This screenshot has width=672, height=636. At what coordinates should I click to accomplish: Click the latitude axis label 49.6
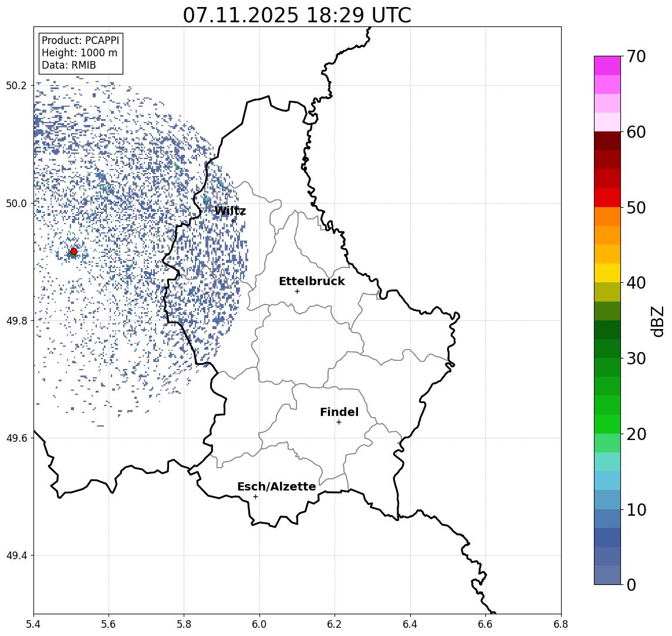pyautogui.click(x=16, y=438)
